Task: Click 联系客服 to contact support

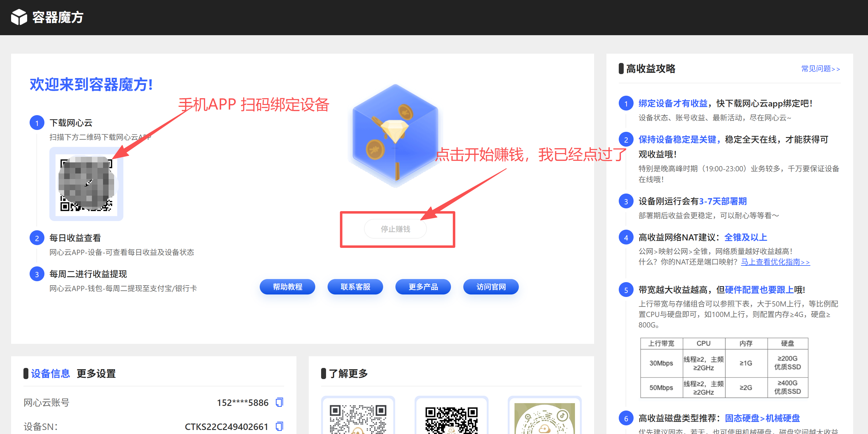Action: pyautogui.click(x=355, y=287)
